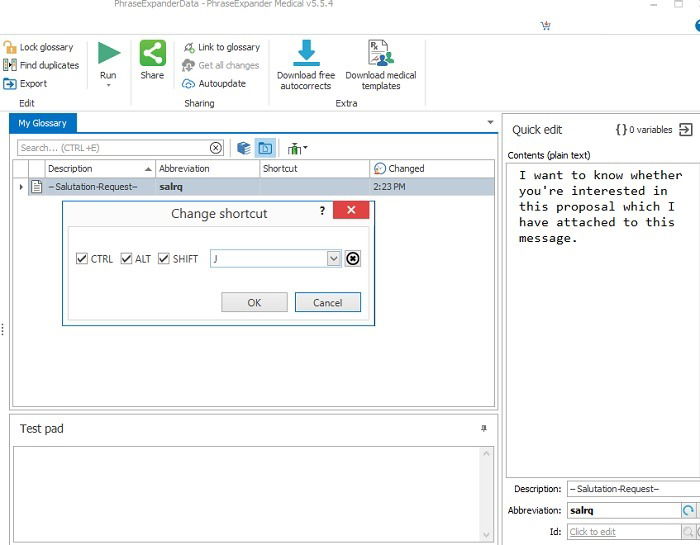Select the My Glossary tab

tap(42, 123)
